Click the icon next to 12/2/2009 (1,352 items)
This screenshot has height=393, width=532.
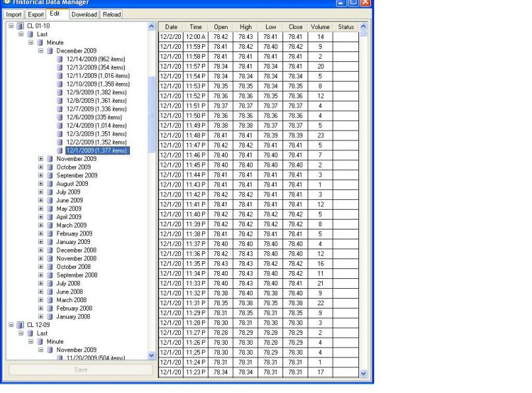59,142
